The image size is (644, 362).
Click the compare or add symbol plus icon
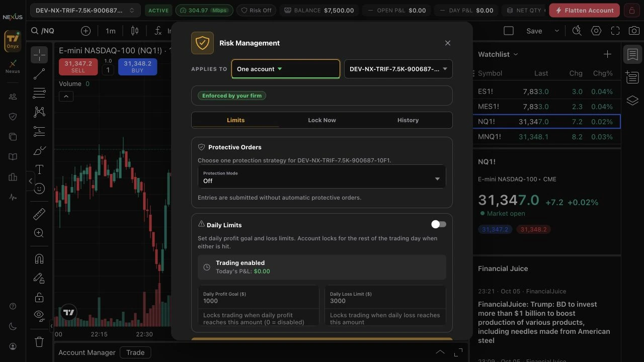point(86,31)
